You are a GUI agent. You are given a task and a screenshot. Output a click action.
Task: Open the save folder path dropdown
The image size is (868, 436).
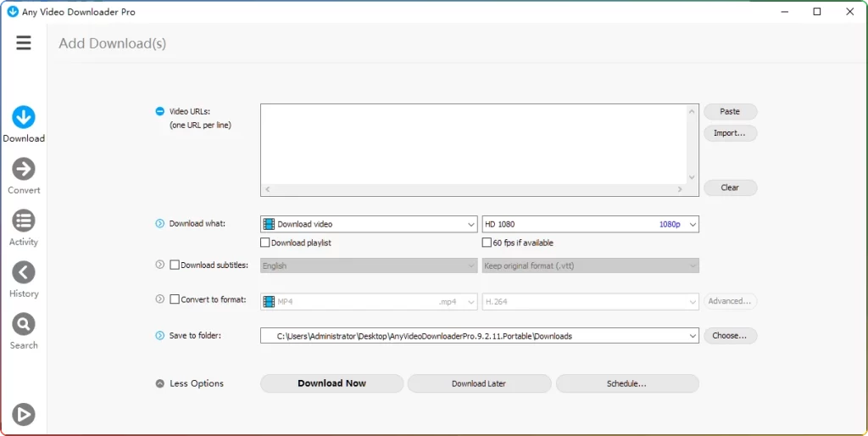(x=480, y=336)
